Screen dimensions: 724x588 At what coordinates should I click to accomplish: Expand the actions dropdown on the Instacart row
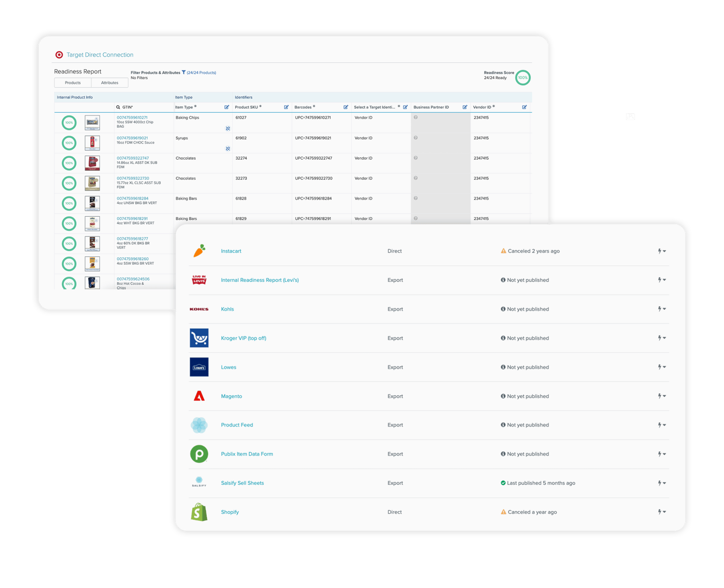click(x=661, y=251)
